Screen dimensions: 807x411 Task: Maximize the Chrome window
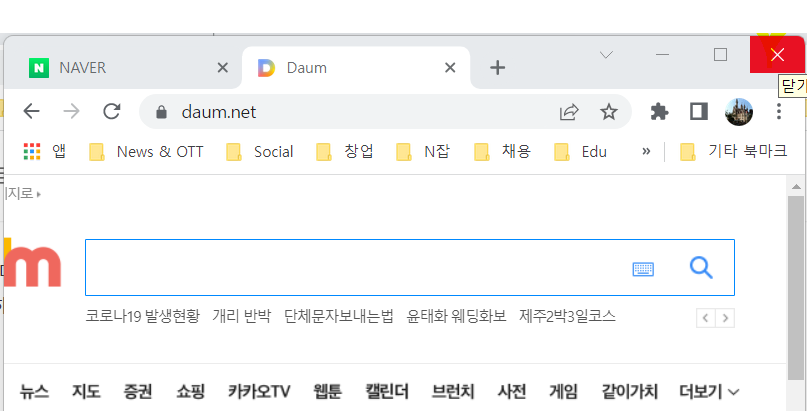tap(721, 55)
